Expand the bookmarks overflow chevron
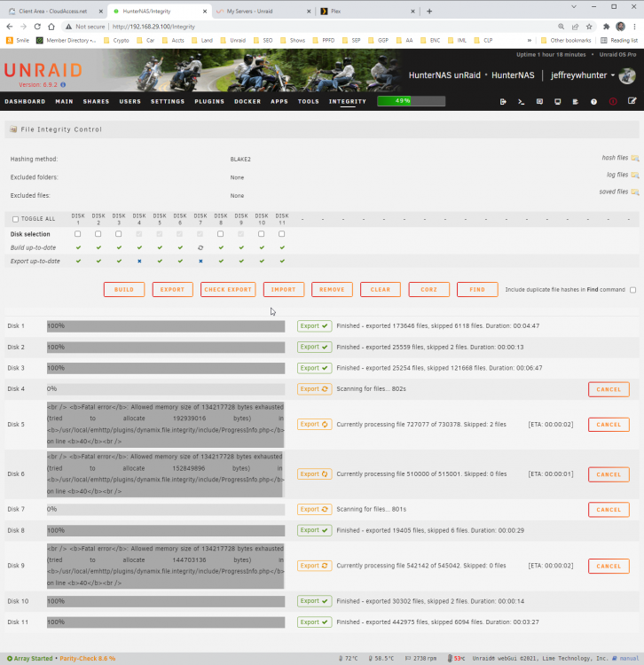644x665 pixels. 530,40
